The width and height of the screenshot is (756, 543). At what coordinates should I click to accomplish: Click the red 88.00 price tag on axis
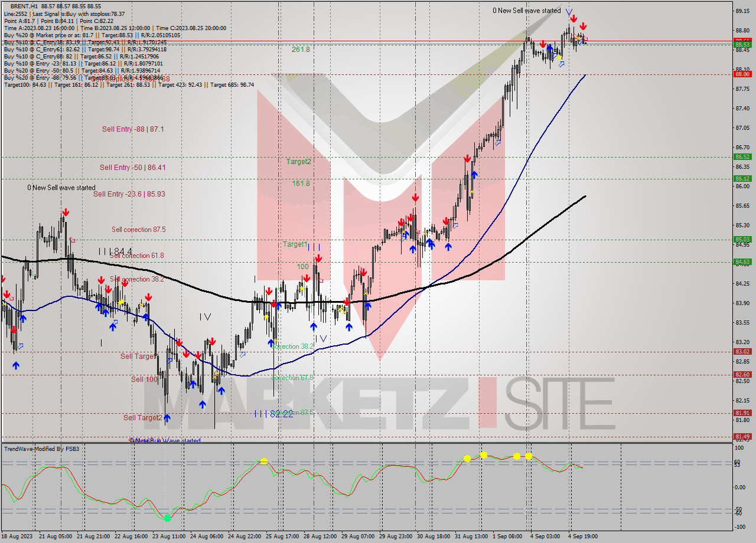[x=742, y=74]
